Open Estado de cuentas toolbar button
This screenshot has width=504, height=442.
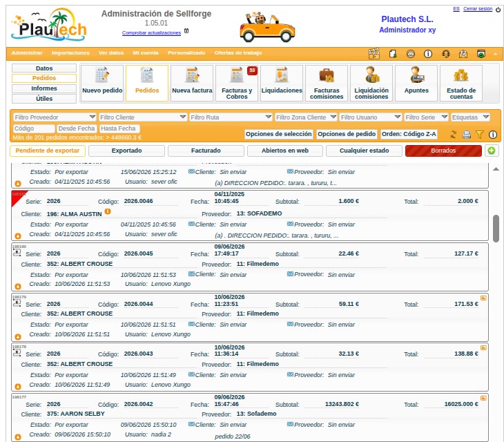[x=461, y=83]
